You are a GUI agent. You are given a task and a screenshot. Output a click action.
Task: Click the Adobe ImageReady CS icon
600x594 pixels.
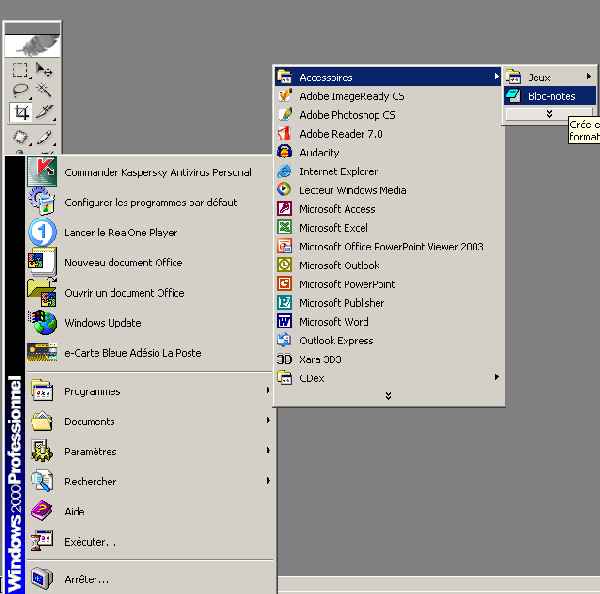(285, 96)
